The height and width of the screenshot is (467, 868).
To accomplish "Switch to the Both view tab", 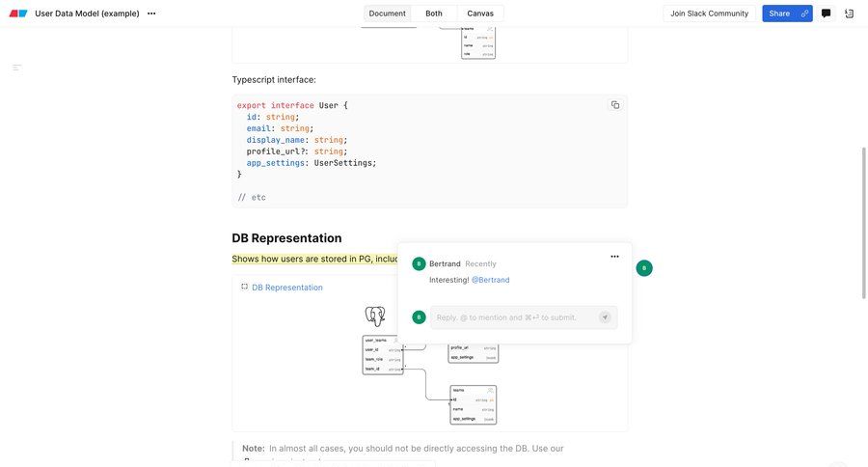I will [x=434, y=14].
